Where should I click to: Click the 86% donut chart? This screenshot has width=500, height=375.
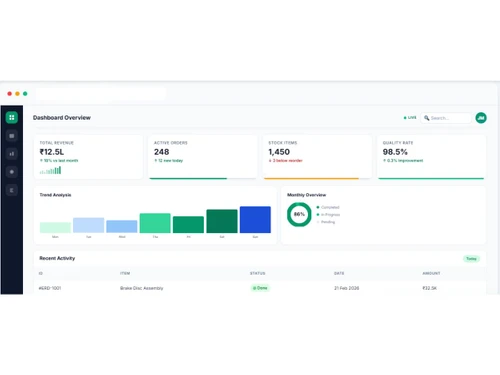coord(299,214)
